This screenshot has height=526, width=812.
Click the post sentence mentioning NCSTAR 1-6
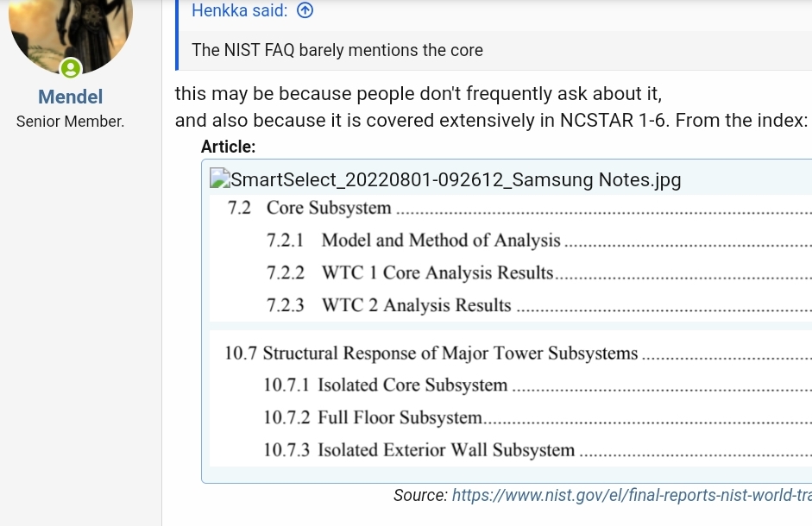[x=491, y=121]
